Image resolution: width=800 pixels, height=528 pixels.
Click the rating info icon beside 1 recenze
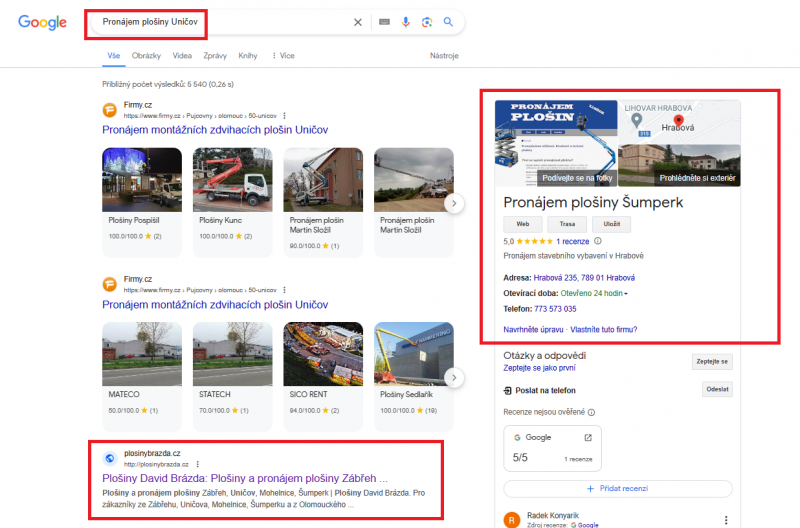598,241
